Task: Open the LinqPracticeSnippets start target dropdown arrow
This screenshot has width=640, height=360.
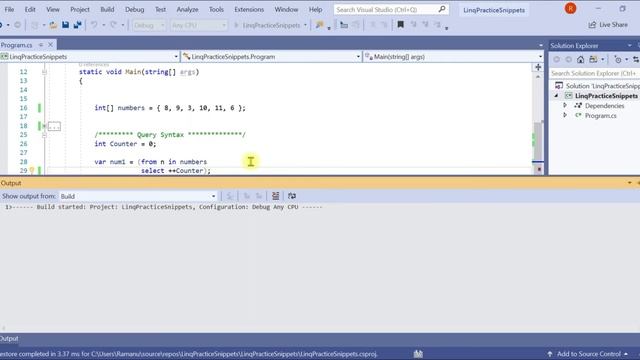Action: click(x=305, y=25)
